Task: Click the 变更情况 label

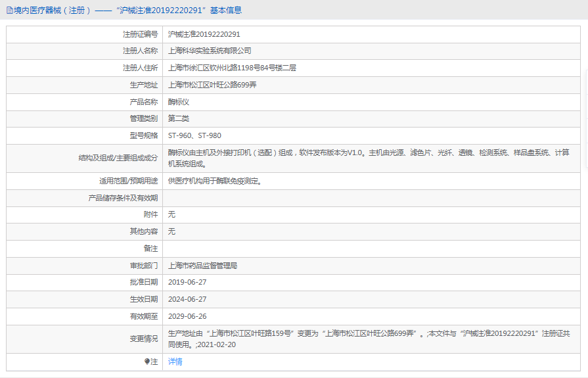Action: tap(144, 339)
